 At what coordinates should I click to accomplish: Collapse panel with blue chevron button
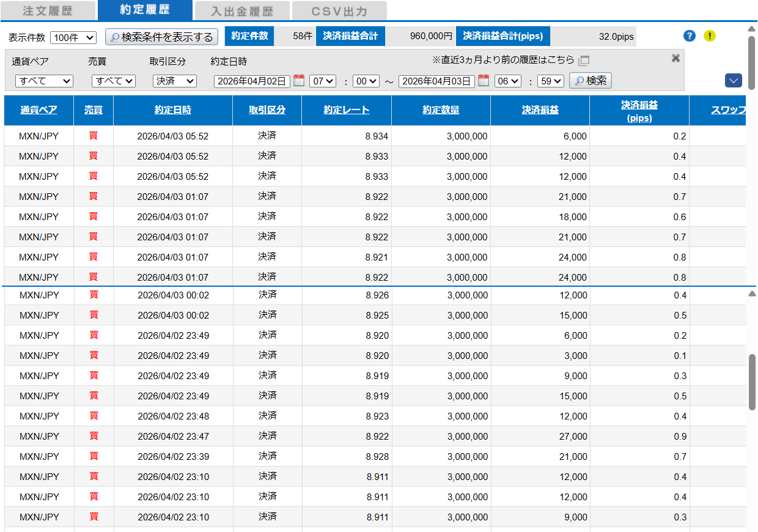point(734,81)
